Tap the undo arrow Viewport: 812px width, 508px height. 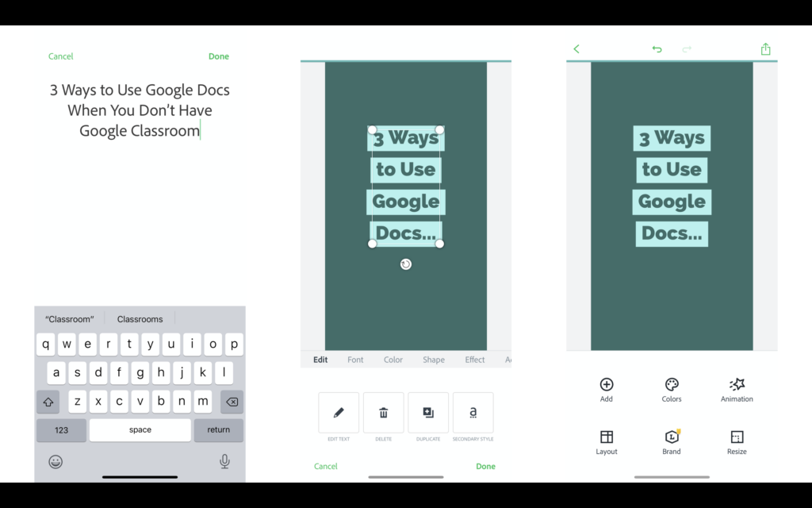(x=657, y=49)
